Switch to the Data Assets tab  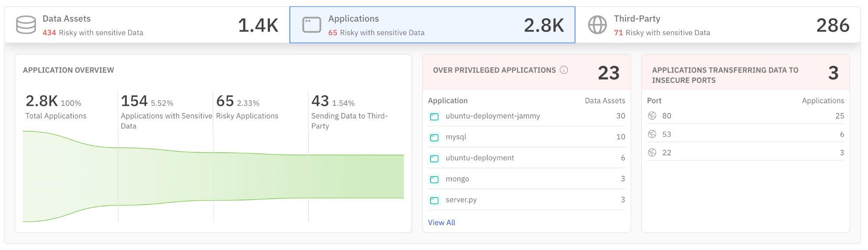coord(147,25)
